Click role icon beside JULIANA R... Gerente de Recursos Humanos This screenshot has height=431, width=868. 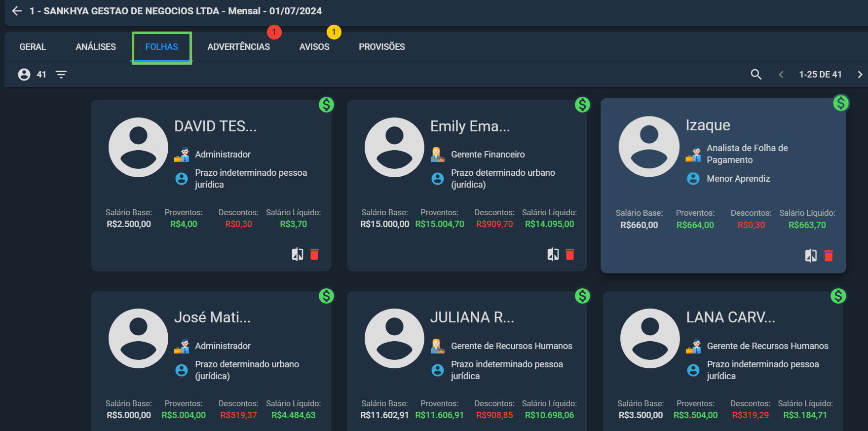[x=438, y=346]
